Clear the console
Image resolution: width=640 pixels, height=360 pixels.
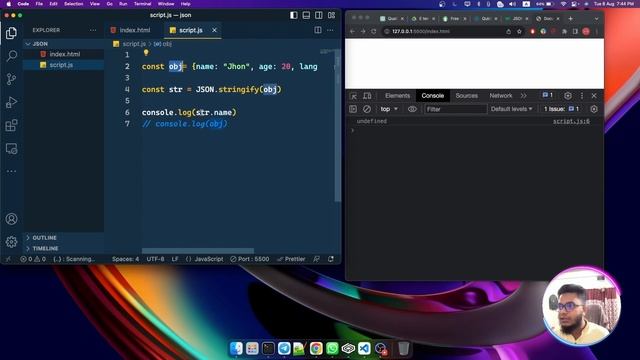pyautogui.click(x=367, y=109)
